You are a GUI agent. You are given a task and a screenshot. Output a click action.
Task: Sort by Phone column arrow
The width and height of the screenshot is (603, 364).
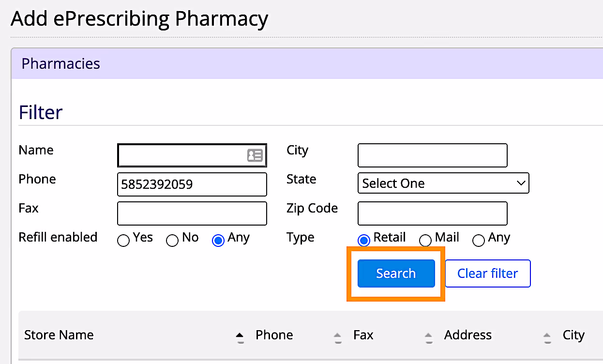click(338, 337)
